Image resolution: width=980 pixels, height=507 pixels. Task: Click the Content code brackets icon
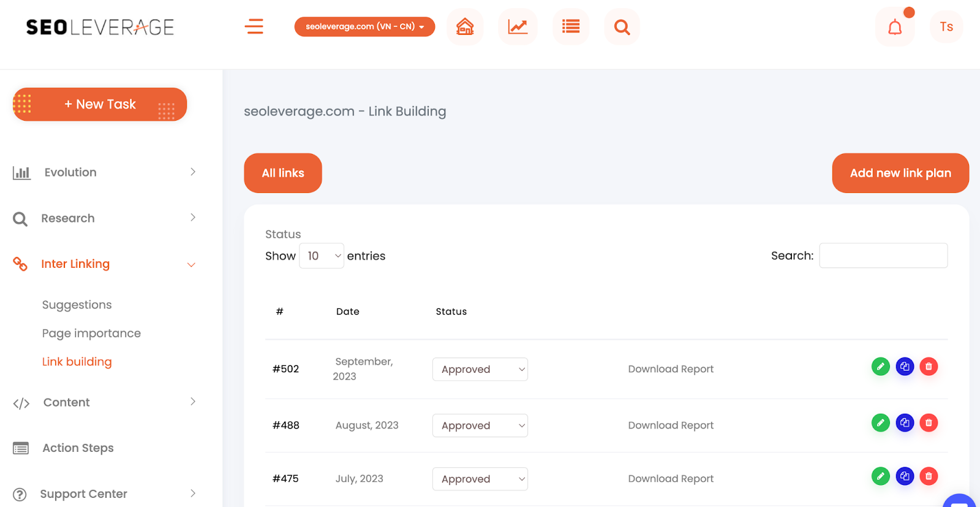21,403
